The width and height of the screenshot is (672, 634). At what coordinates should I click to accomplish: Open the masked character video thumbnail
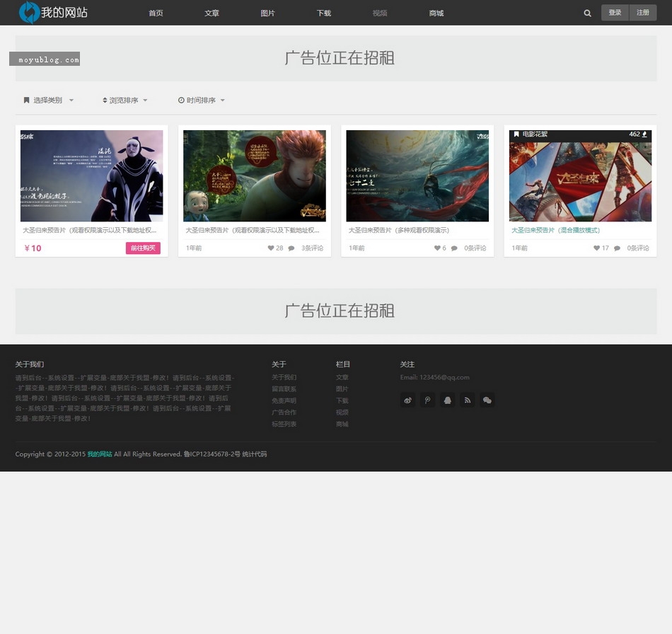click(92, 175)
